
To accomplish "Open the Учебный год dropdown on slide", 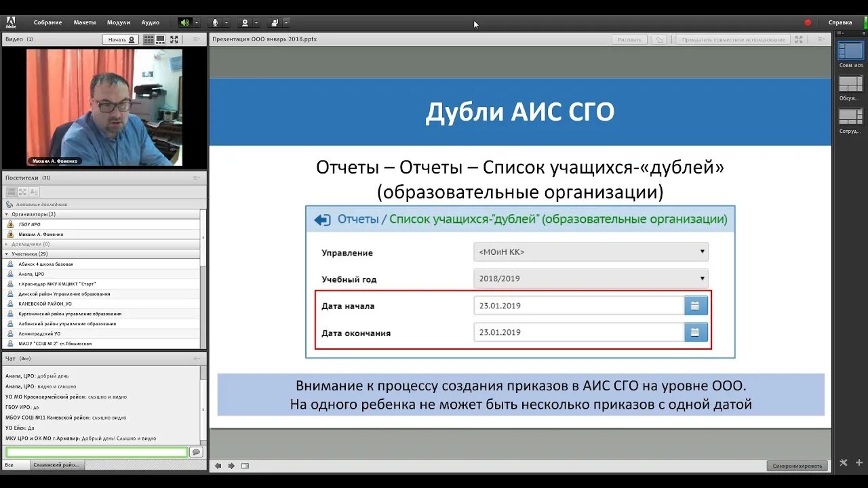I will pos(591,279).
